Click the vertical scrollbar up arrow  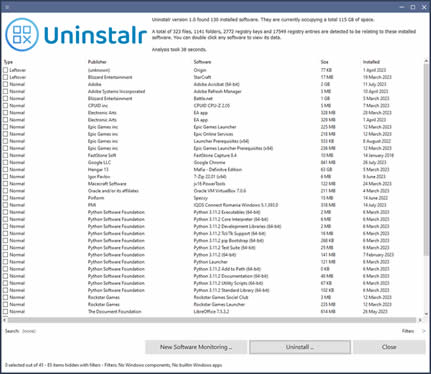[x=426, y=61]
